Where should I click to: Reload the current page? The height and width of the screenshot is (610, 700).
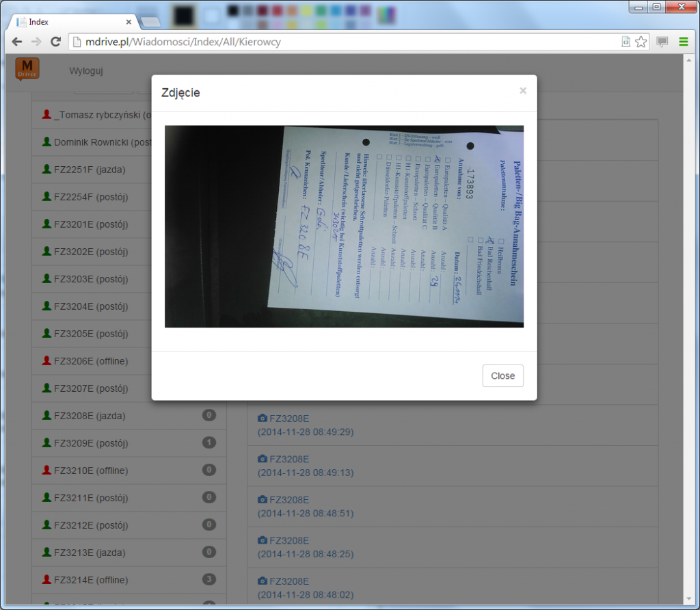click(56, 42)
